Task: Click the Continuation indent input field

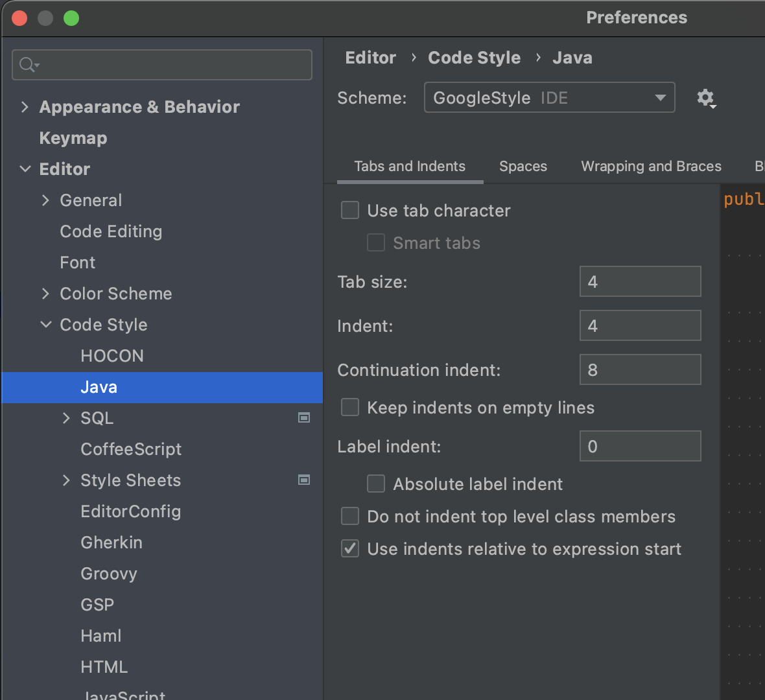Action: click(639, 370)
